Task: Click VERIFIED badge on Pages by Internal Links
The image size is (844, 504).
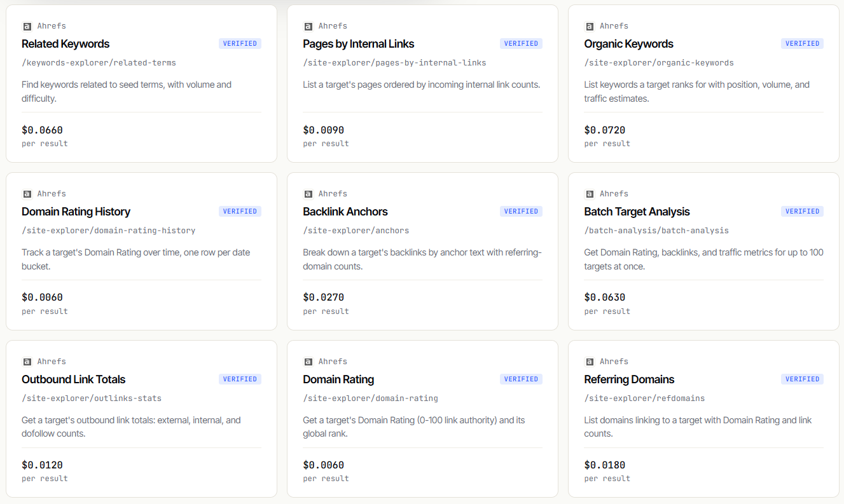Action: [x=521, y=44]
